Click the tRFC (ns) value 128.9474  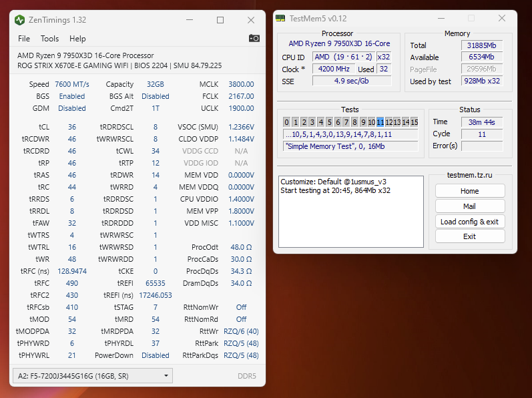(72, 271)
